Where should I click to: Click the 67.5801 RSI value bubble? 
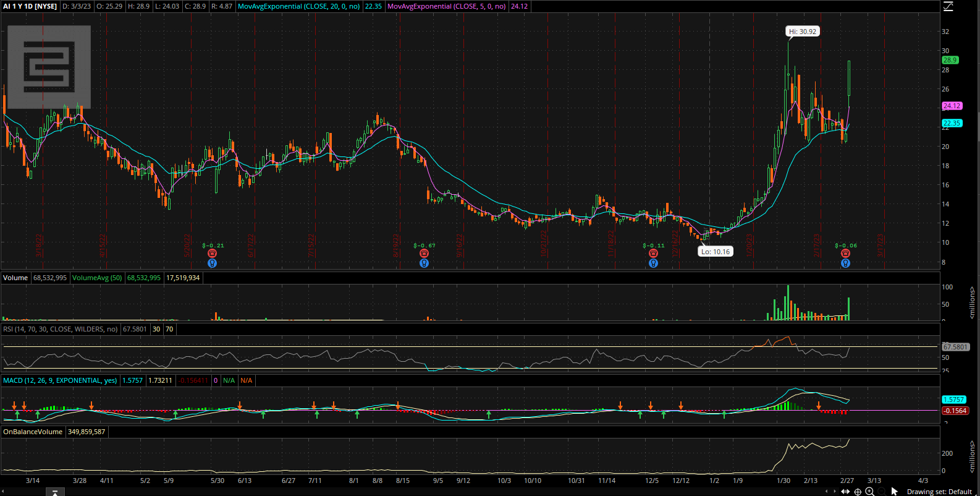point(956,347)
